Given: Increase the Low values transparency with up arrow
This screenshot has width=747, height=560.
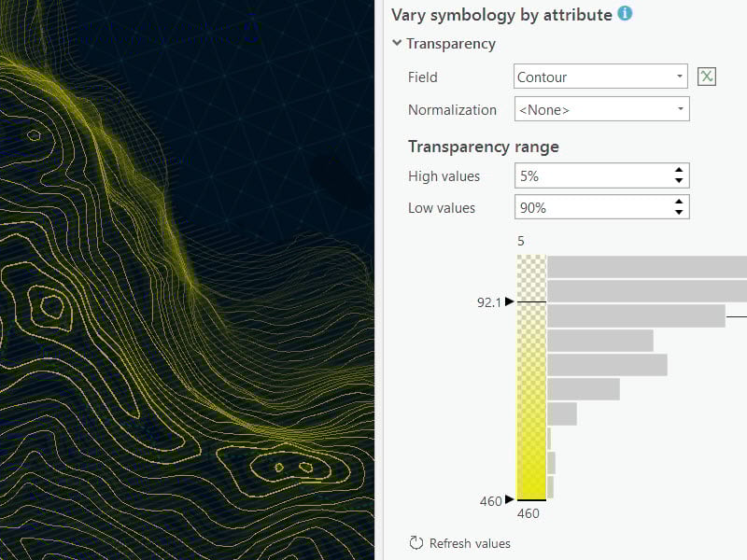Looking at the screenshot, I should (679, 202).
